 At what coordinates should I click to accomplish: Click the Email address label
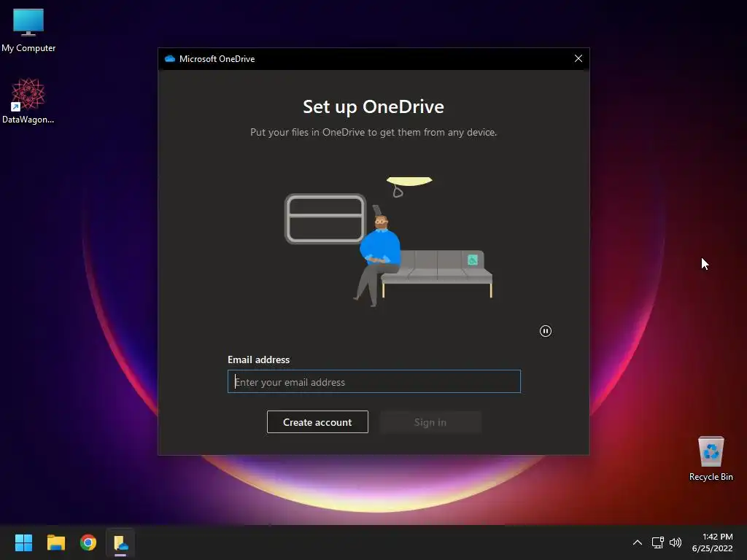(x=259, y=359)
